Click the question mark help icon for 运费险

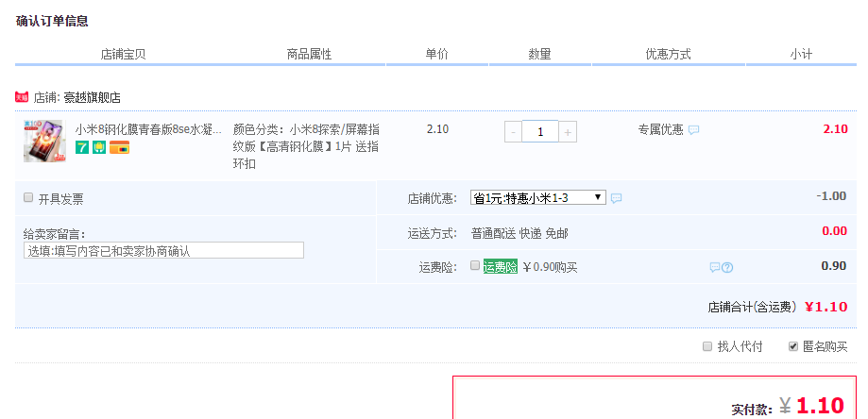[x=727, y=268]
